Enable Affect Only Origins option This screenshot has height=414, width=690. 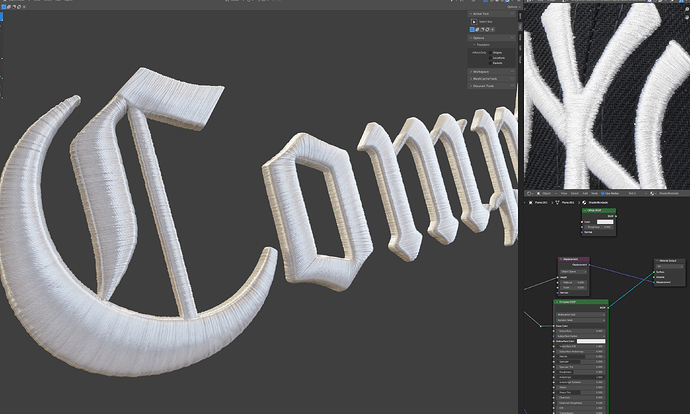490,53
